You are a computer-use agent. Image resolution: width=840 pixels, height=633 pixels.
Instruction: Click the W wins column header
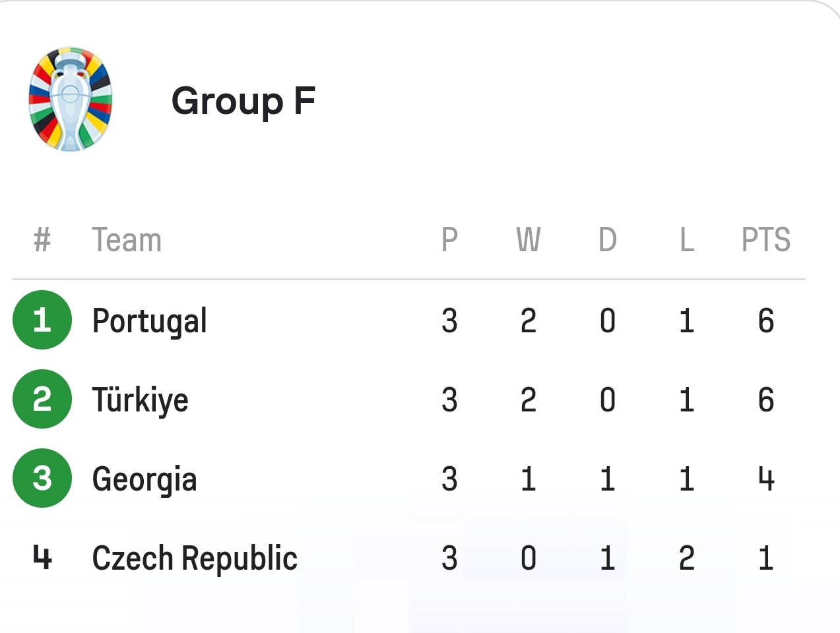(x=529, y=240)
